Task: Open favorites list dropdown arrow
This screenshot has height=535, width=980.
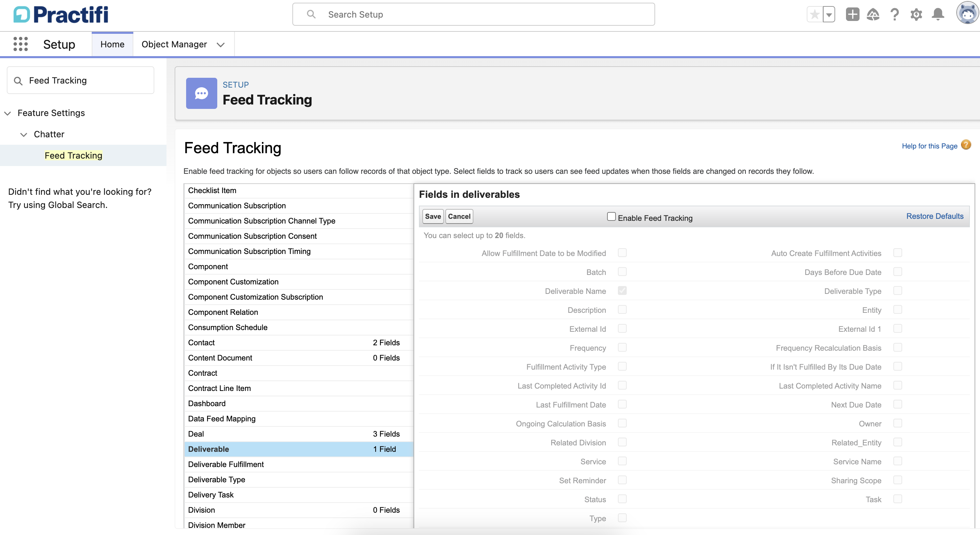Action: (829, 15)
